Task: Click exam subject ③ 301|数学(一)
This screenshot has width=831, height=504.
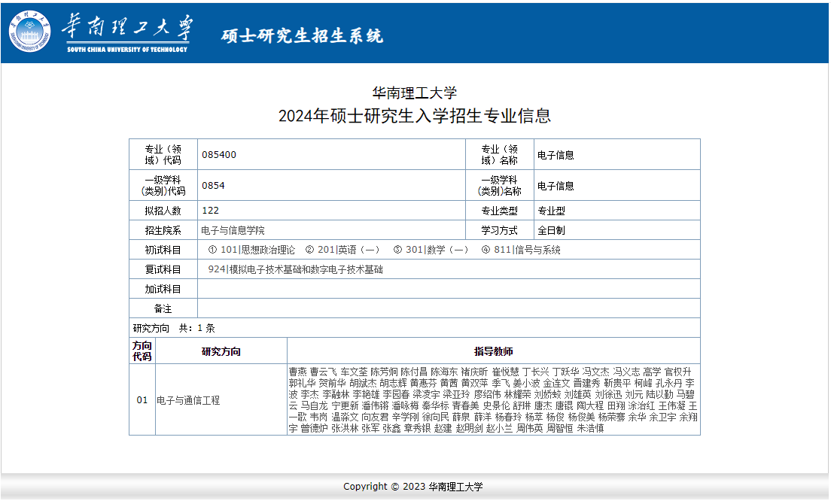Action: tap(431, 250)
